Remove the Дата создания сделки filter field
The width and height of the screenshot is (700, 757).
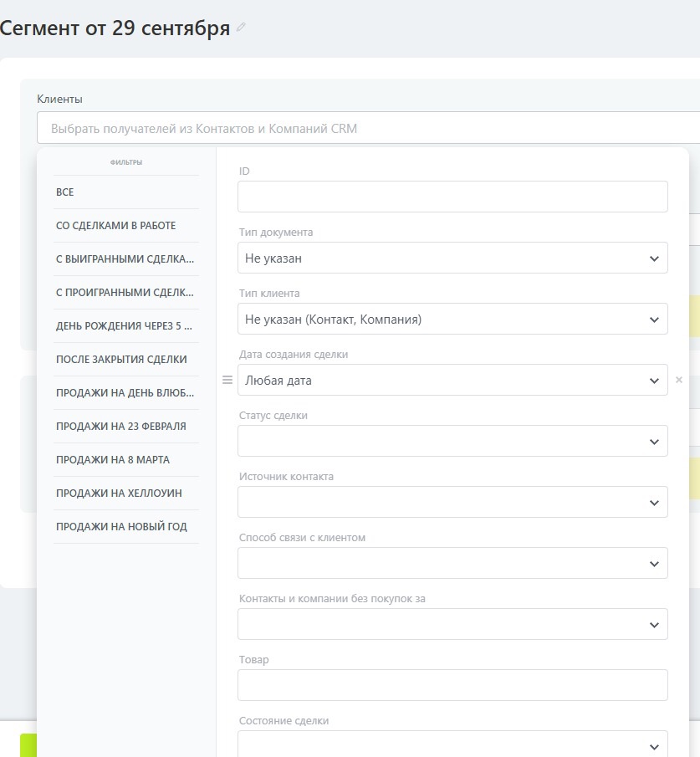point(678,380)
